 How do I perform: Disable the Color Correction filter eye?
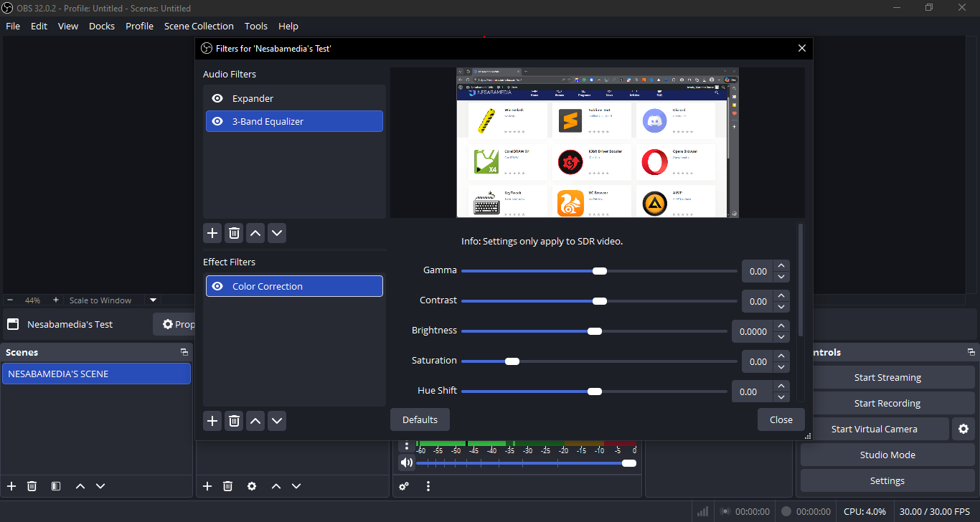point(217,286)
